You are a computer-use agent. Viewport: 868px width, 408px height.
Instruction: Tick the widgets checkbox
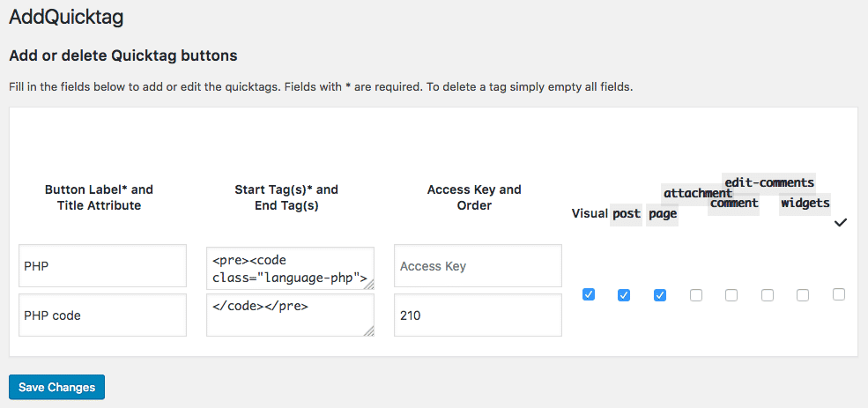[x=803, y=295]
